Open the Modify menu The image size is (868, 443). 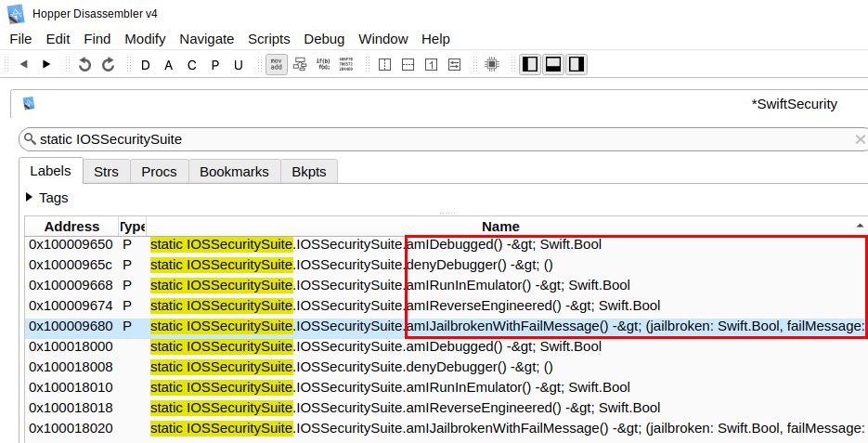pos(145,39)
